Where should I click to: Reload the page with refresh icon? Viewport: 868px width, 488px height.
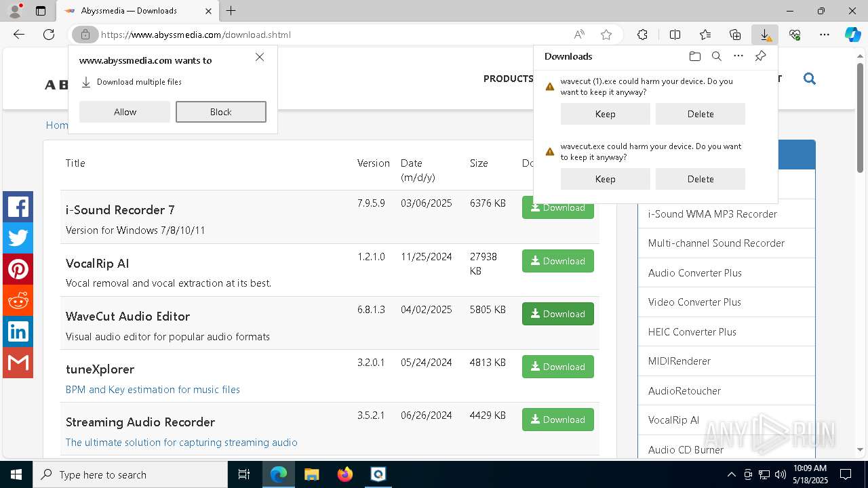49,35
